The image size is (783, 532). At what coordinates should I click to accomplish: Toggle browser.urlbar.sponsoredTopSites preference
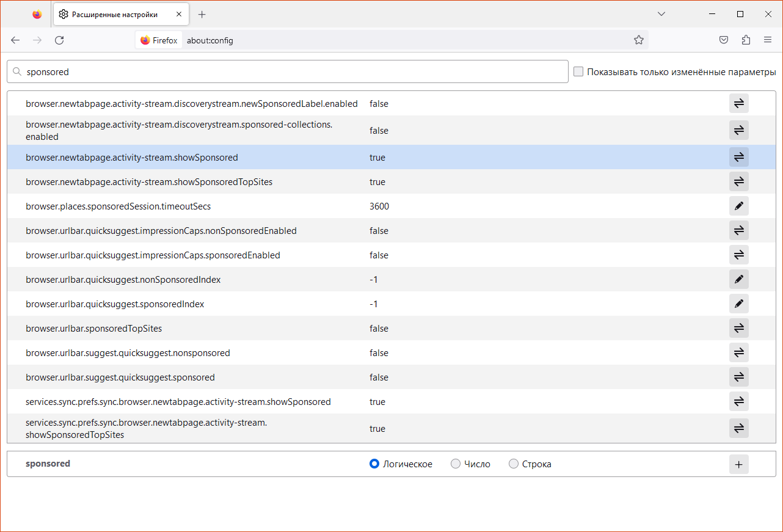tap(738, 329)
